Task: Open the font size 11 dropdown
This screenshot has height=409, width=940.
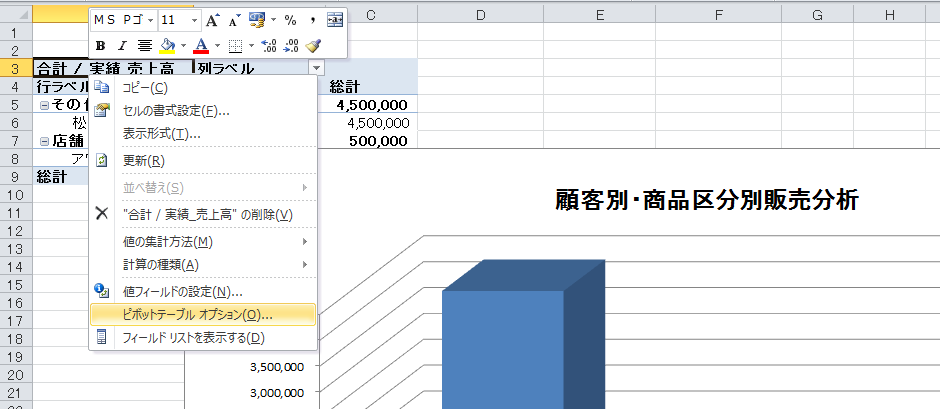Action: point(194,20)
